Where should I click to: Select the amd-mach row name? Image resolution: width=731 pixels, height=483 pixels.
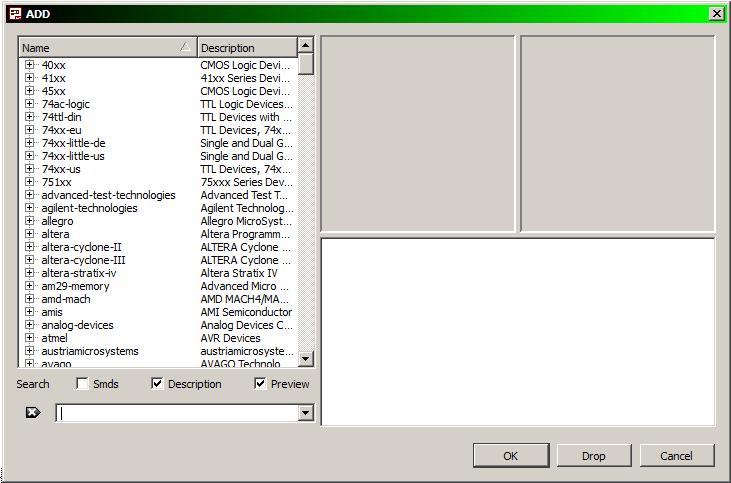click(x=66, y=299)
